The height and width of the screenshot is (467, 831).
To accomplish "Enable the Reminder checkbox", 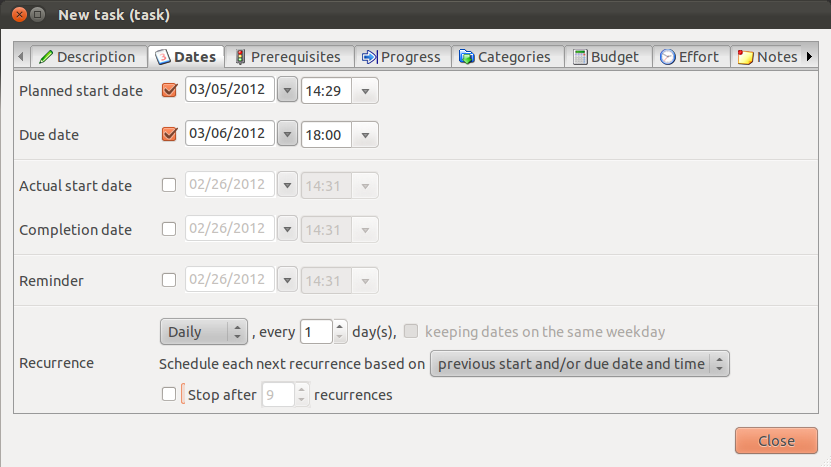I will [x=169, y=280].
